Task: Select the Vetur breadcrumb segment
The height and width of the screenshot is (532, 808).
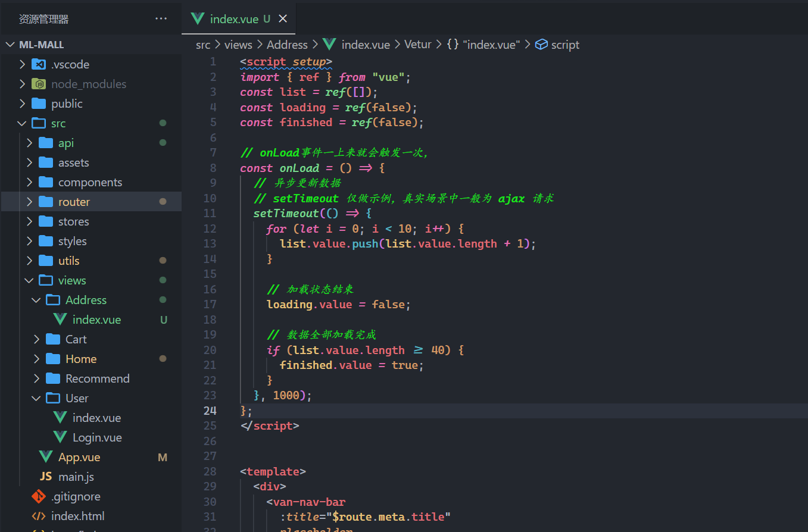Action: (x=418, y=45)
